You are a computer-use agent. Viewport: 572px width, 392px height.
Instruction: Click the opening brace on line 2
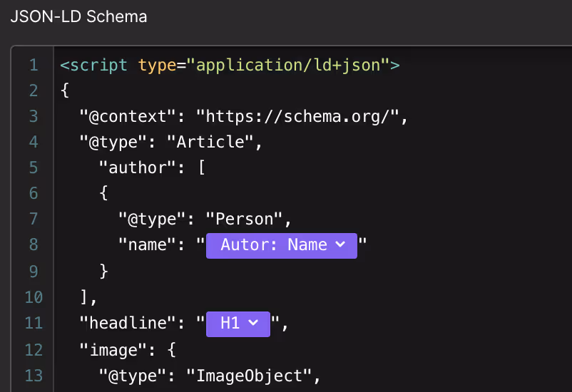tap(65, 90)
